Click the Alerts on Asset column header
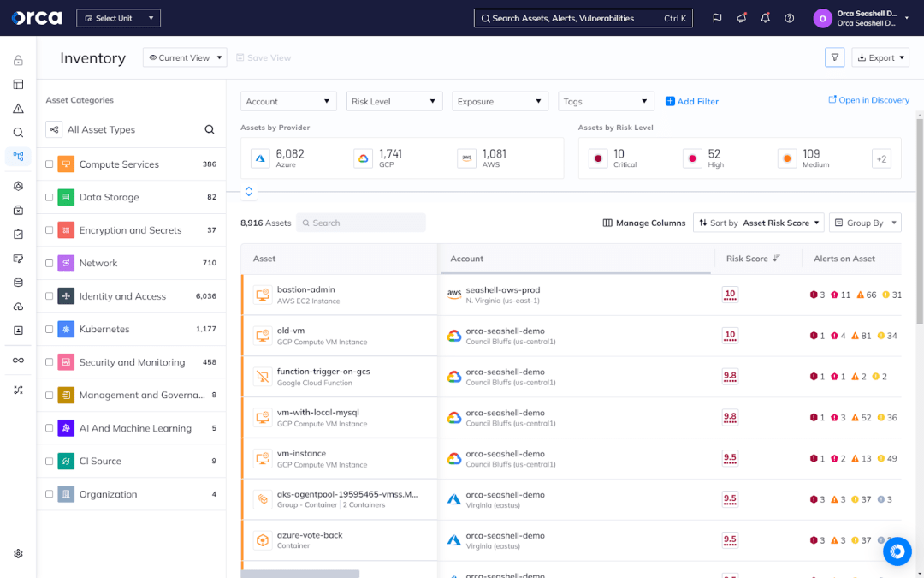Image resolution: width=924 pixels, height=578 pixels. click(844, 259)
